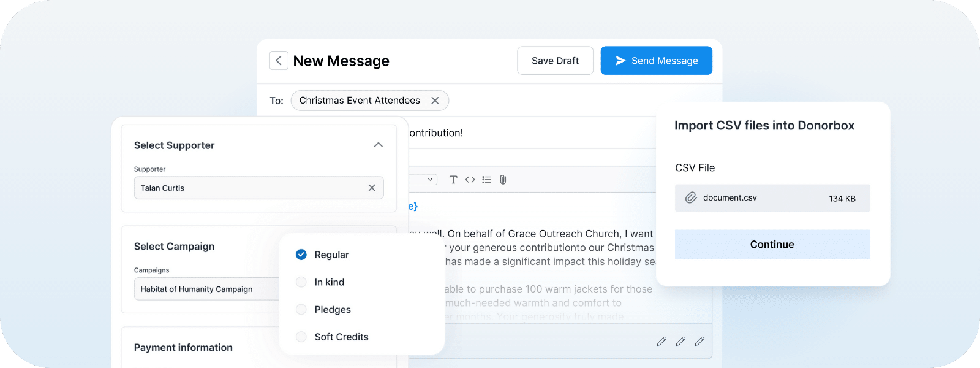Choose the Pledges radio option
The height and width of the screenshot is (368, 980).
coord(301,310)
